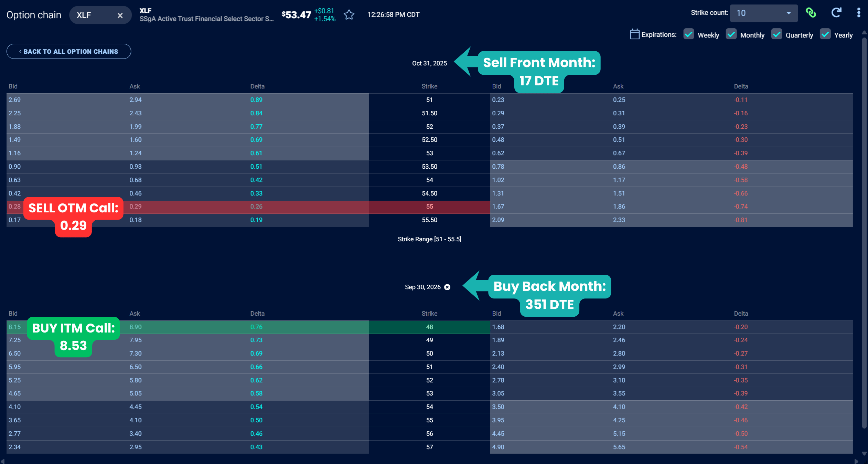This screenshot has height=464, width=868.
Task: Toggle the Yearly expirations checkbox
Action: (825, 34)
